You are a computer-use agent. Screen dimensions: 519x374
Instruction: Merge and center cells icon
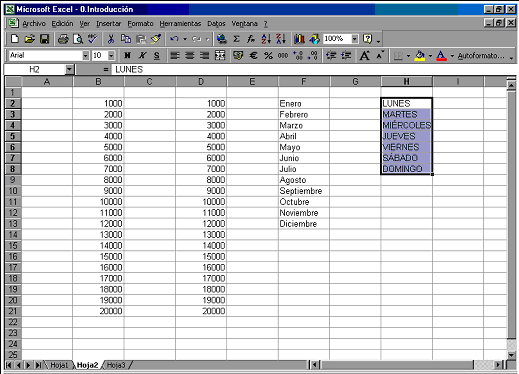(x=220, y=55)
